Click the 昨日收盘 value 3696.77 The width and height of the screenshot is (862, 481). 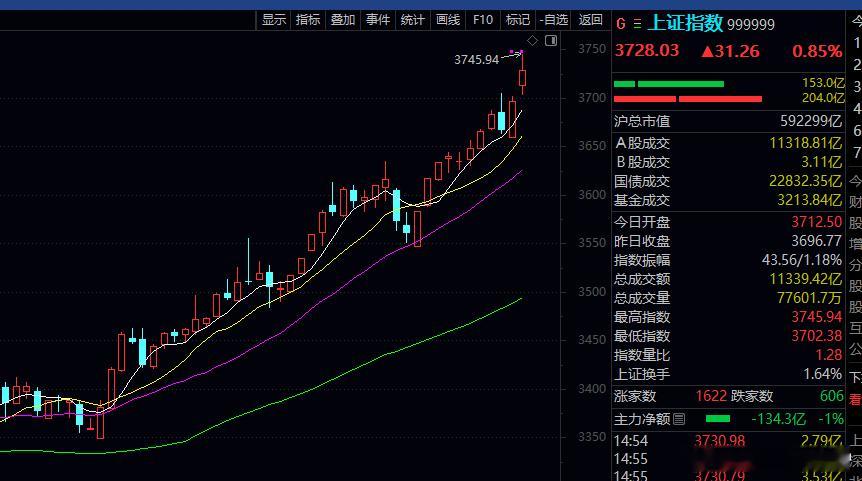[816, 241]
